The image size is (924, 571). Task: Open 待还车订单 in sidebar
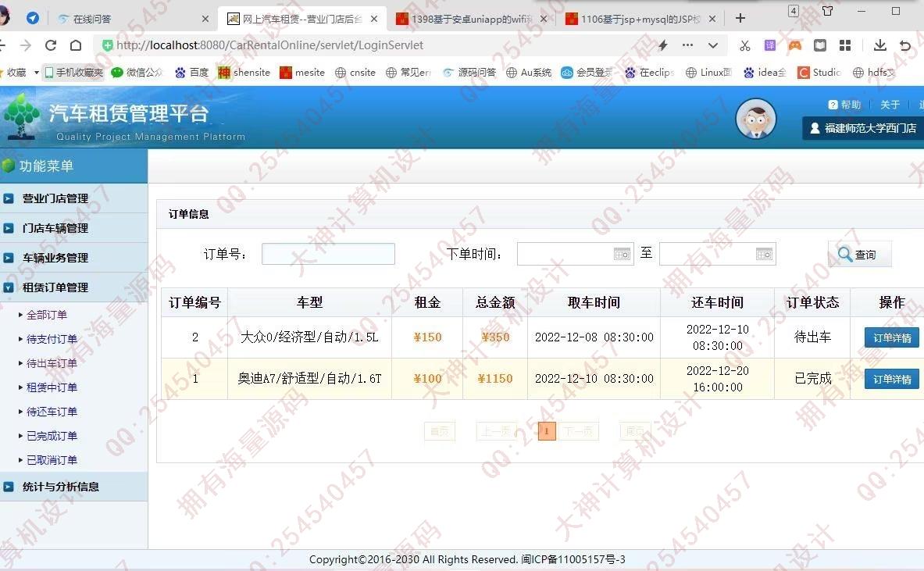[x=52, y=412]
